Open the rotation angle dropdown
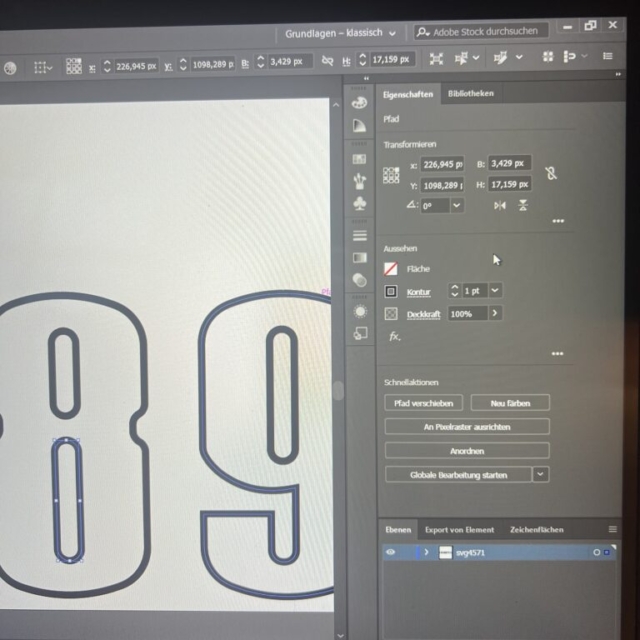The height and width of the screenshot is (640, 640). click(x=456, y=205)
